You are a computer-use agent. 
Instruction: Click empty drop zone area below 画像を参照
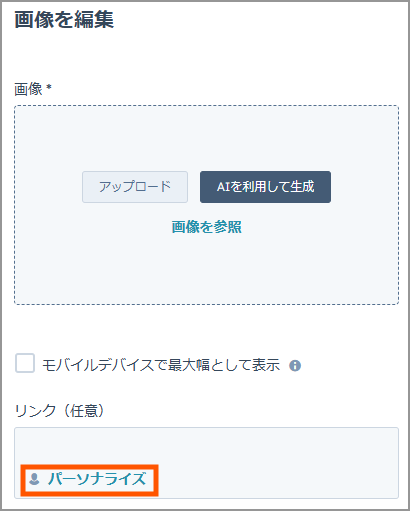[x=206, y=270]
